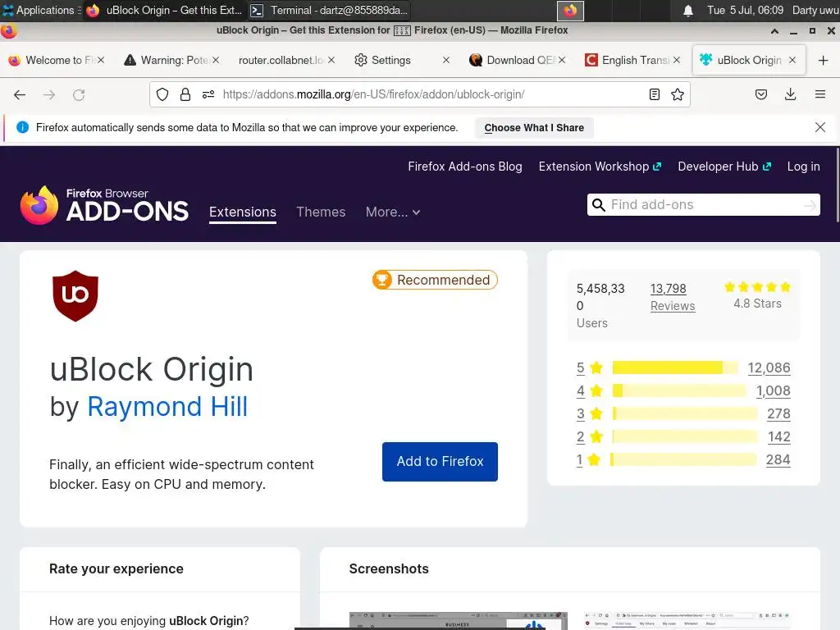Open the system notifications bell icon
840x630 pixels.
click(688, 10)
